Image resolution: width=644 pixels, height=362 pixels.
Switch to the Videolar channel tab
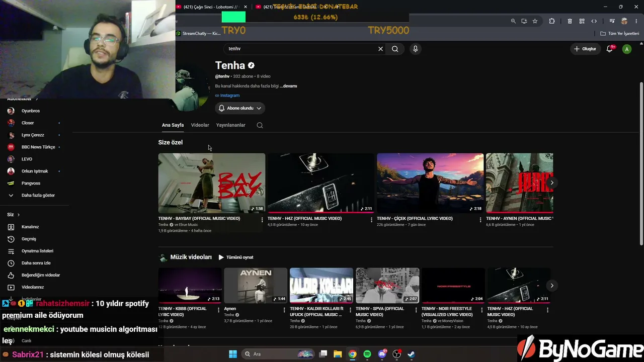click(x=200, y=125)
